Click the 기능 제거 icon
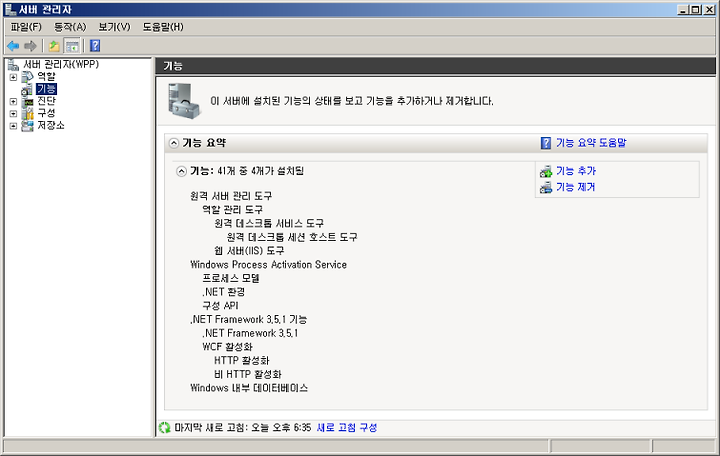720x456 pixels. click(546, 187)
